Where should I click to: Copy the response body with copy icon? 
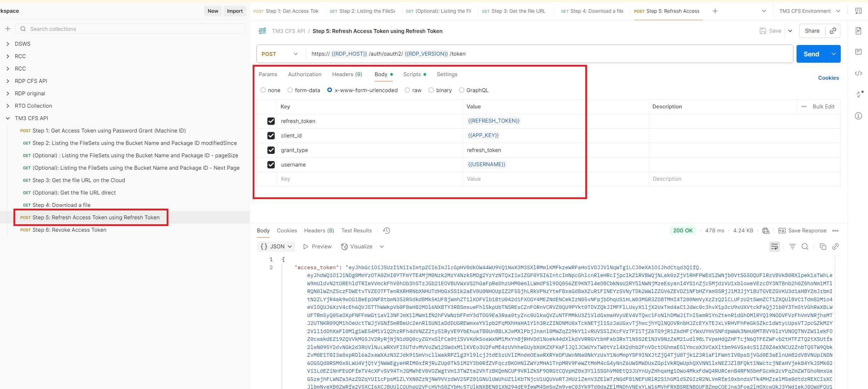click(x=823, y=247)
